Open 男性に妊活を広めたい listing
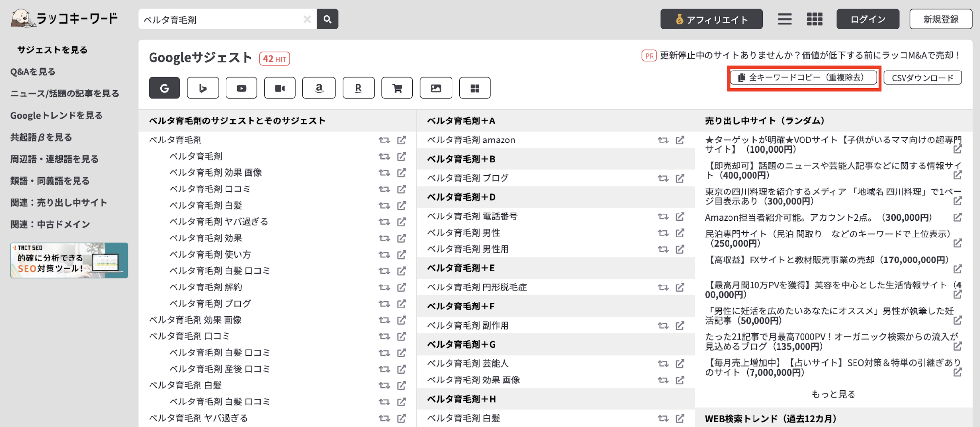 829,316
